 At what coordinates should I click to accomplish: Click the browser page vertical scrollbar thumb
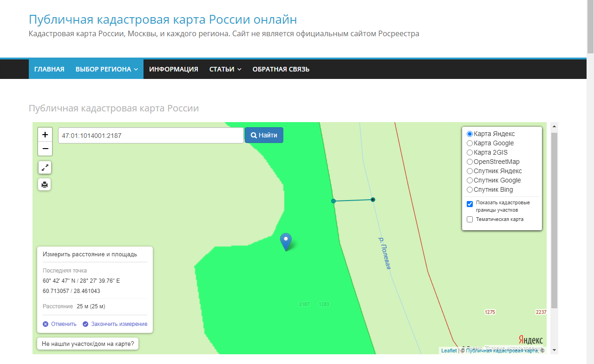click(x=590, y=26)
